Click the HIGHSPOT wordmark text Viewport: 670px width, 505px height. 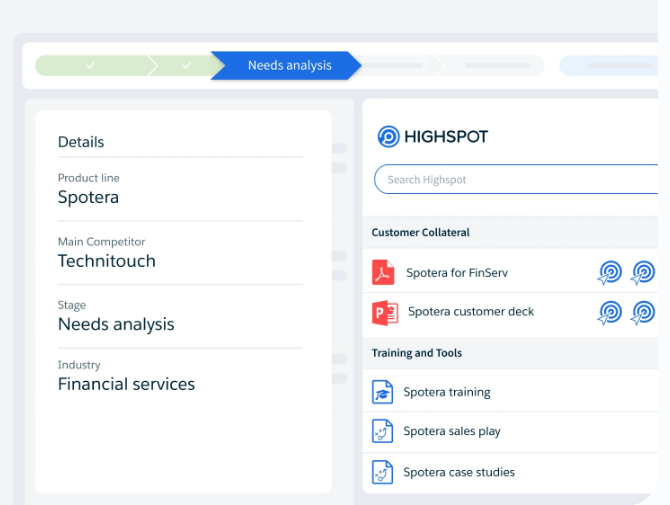(x=446, y=137)
